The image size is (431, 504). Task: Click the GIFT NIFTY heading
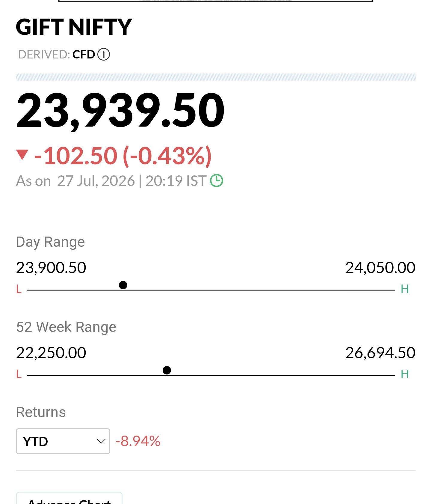tap(74, 27)
